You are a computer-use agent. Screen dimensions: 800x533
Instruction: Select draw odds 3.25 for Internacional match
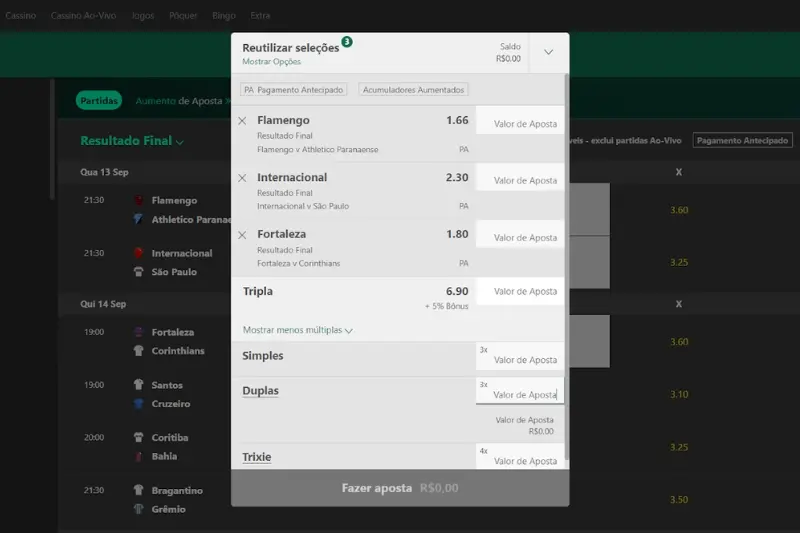pos(679,263)
